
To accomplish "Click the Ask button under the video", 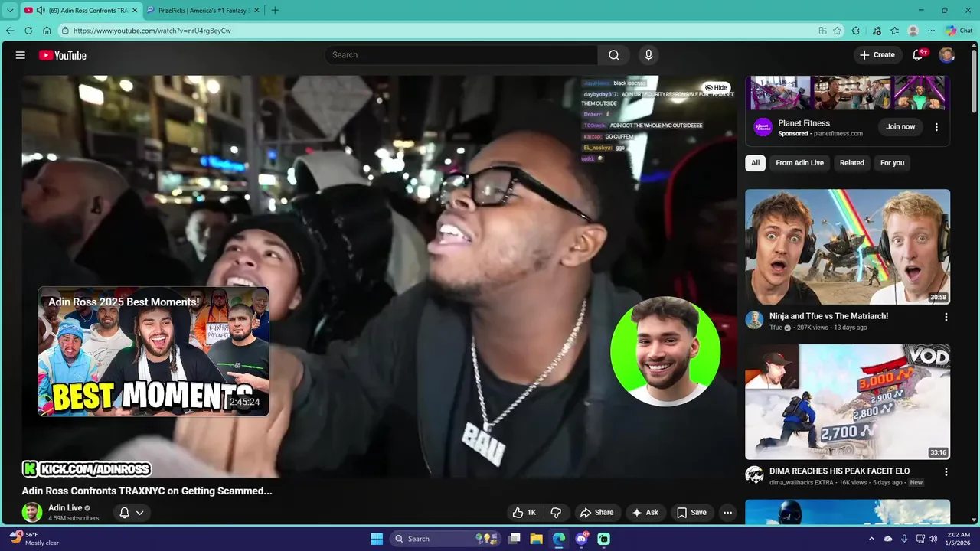I will click(x=645, y=513).
